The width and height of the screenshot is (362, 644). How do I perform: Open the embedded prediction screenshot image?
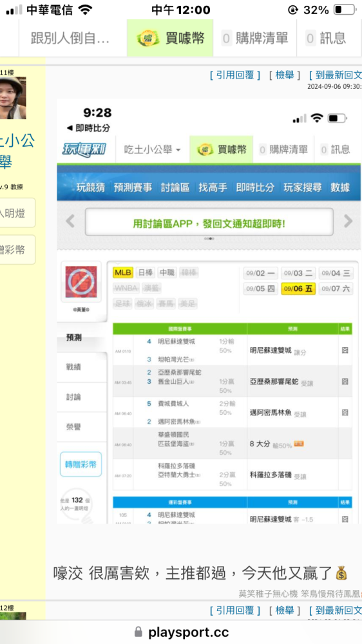209,311
